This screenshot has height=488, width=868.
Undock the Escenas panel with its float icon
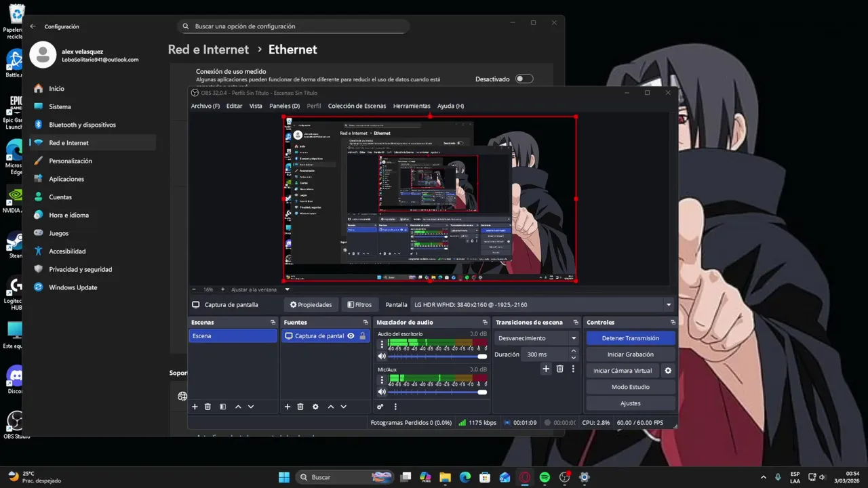[273, 323]
